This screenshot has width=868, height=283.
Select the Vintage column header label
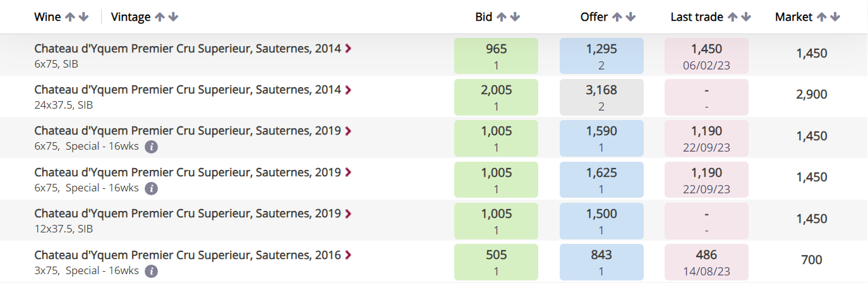point(131,17)
